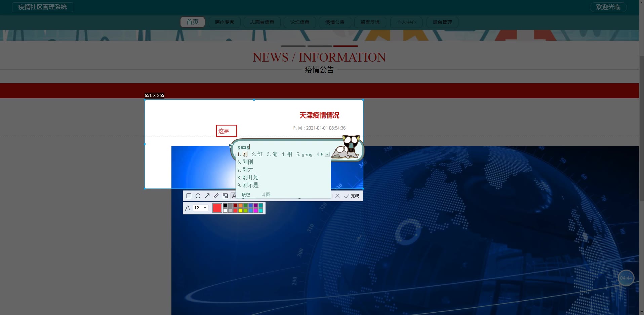This screenshot has height=315, width=644.
Task: Click the current red color preview swatch
Action: tap(217, 208)
